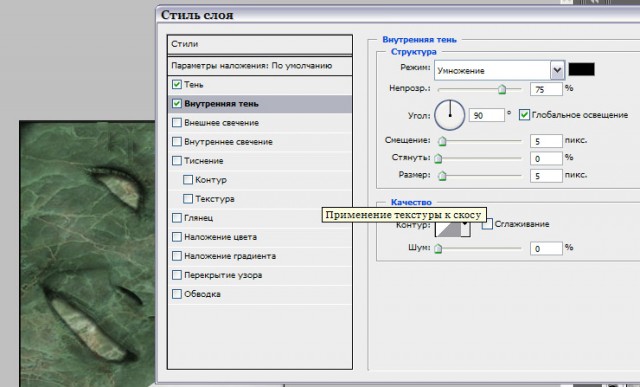
Task: Select Параметры наложения: По умолчанию row
Action: pyautogui.click(x=260, y=66)
